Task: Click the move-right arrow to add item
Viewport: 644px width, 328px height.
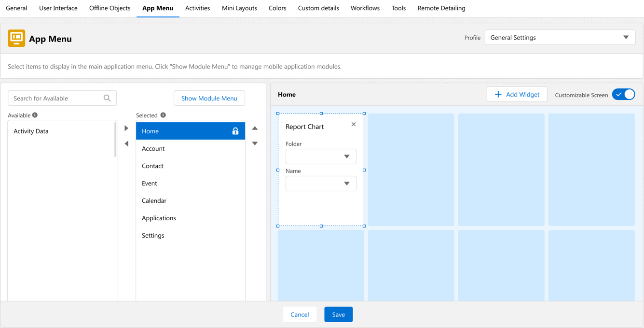Action: coord(126,128)
